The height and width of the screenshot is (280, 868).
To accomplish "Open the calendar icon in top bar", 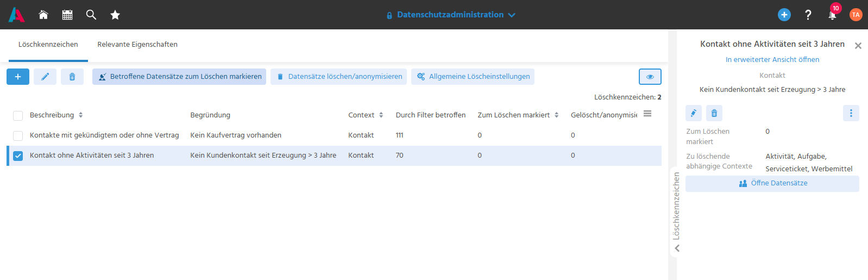I will point(67,15).
